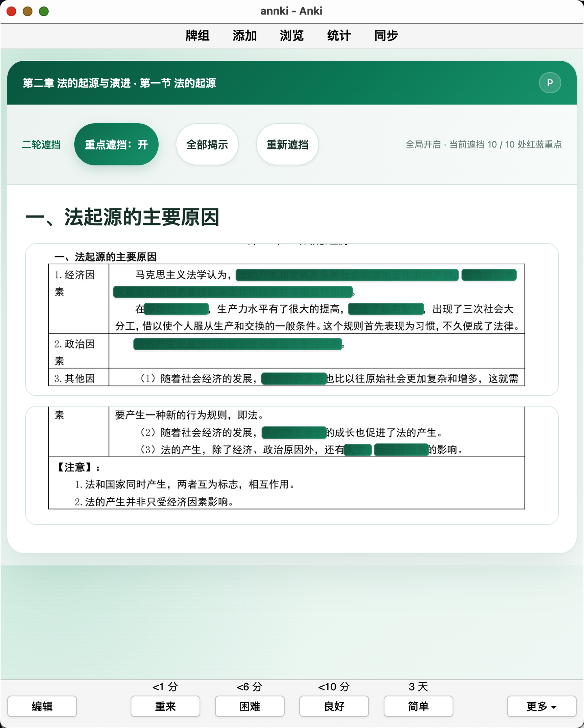584x728 pixels.
Task: Click the macOS green zoom window button
Action: 44,11
